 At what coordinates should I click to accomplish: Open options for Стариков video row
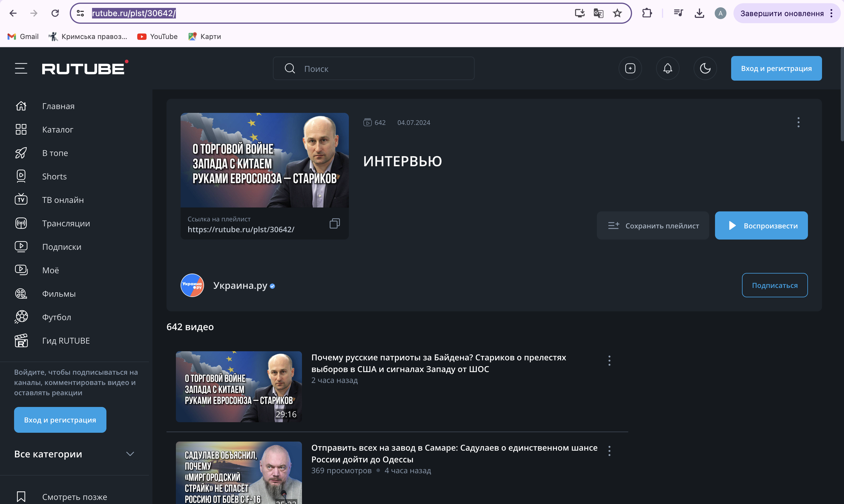[609, 360]
